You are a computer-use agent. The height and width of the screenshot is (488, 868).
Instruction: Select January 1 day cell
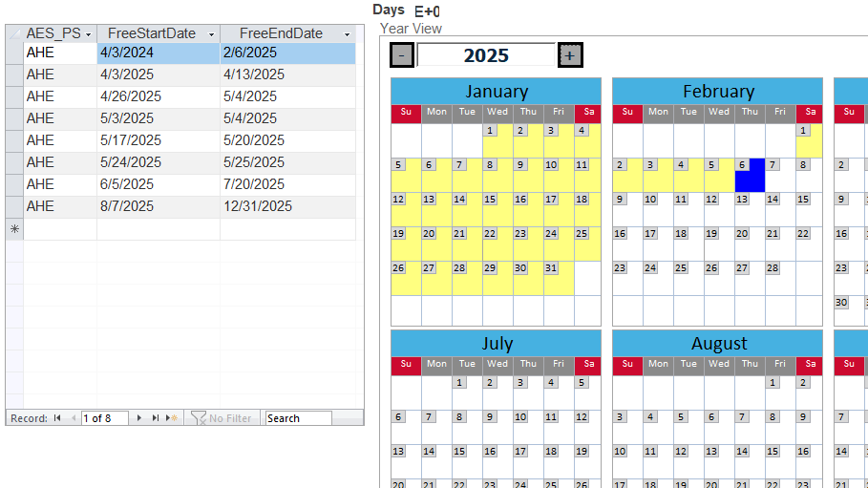[x=498, y=140]
